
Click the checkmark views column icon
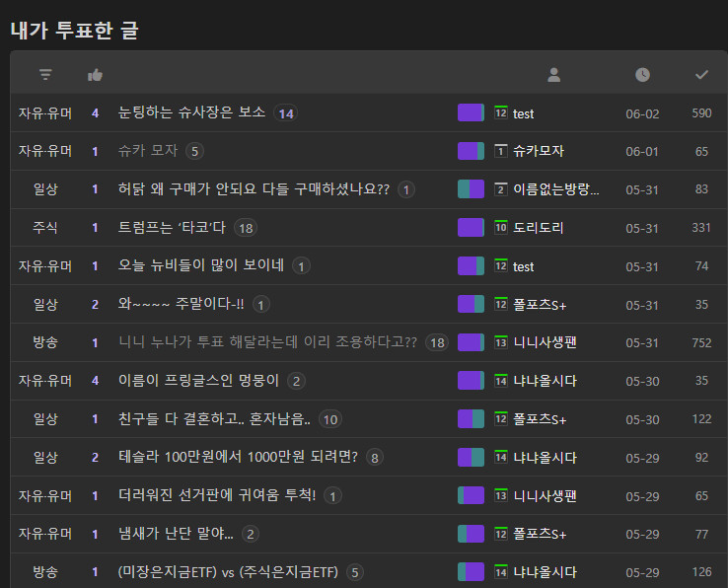click(701, 74)
